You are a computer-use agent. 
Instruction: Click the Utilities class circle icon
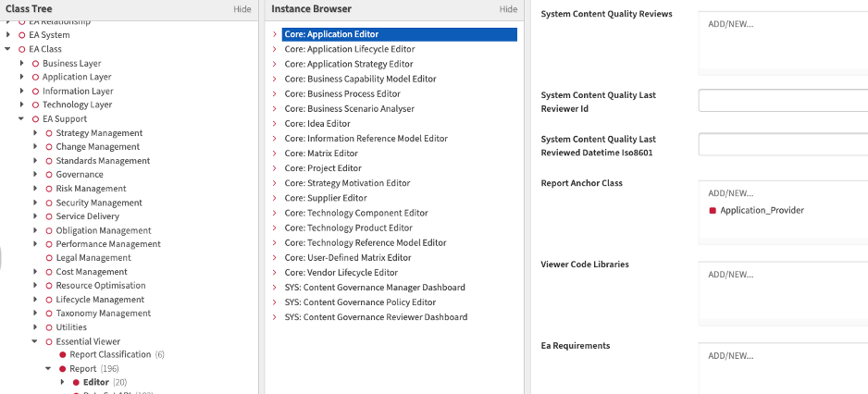pyautogui.click(x=49, y=327)
